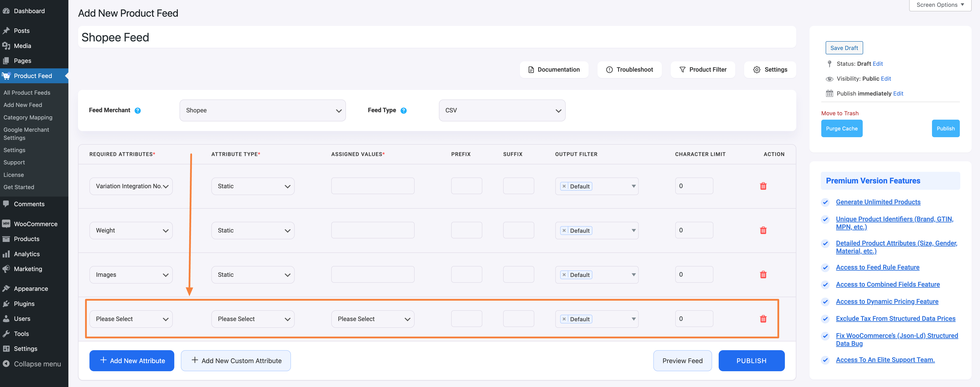The image size is (980, 387).
Task: Click the Comments bubble icon
Action: coord(6,204)
